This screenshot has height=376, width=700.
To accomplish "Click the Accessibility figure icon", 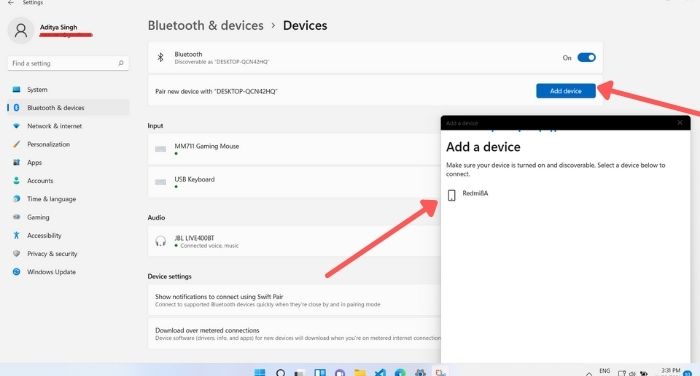I will pyautogui.click(x=17, y=235).
